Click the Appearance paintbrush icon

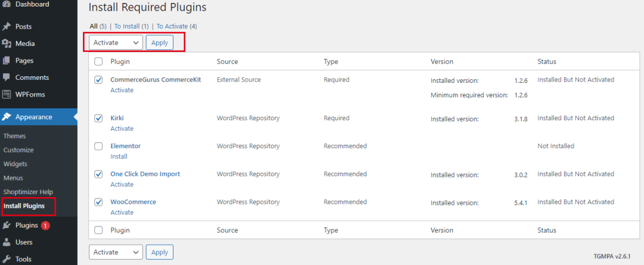point(7,117)
